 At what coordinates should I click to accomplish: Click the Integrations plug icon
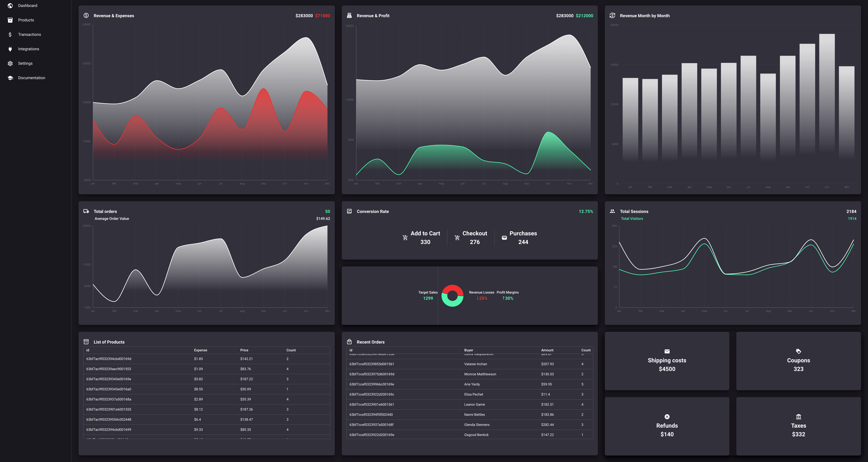(10, 49)
